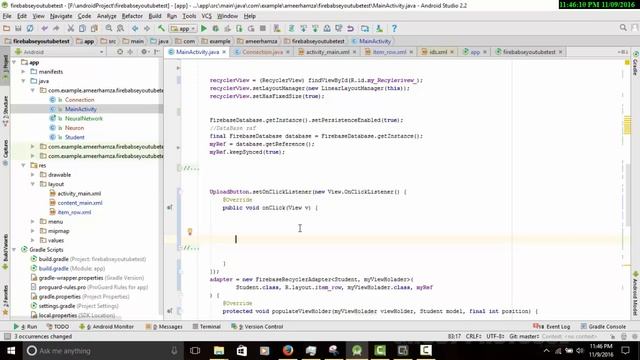Click the editor vertical scrollbar thumb

[x=627, y=194]
